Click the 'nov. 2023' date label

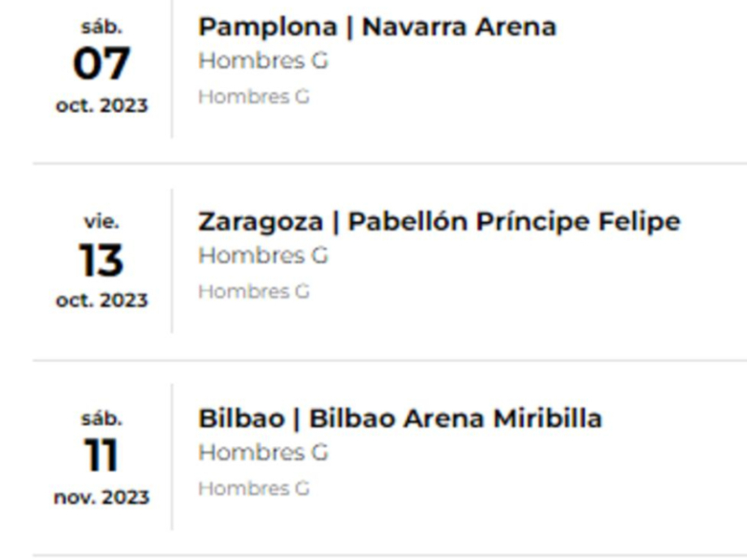pos(101,497)
